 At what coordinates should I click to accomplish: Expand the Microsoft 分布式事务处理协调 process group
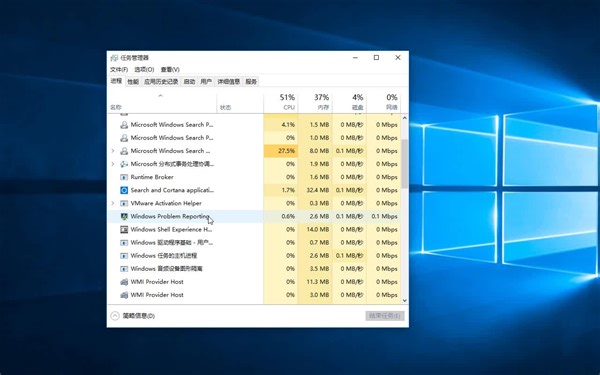tap(113, 164)
